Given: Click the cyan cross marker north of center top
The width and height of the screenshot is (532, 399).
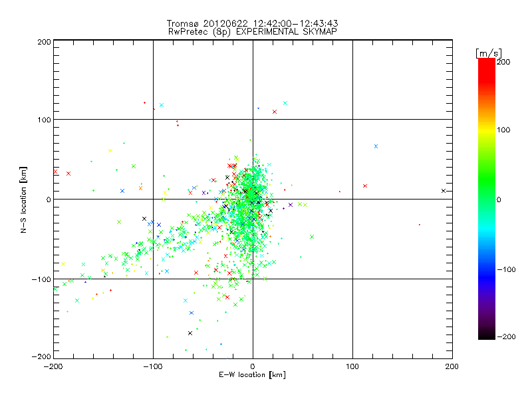Looking at the screenshot, I should click(285, 103).
